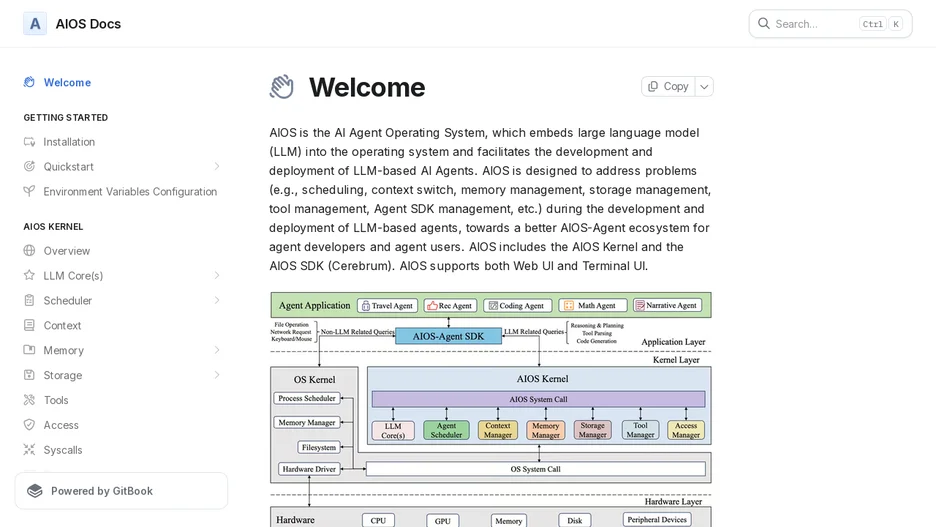Click the Storage disk icon
The width and height of the screenshot is (936, 527).
(x=29, y=375)
